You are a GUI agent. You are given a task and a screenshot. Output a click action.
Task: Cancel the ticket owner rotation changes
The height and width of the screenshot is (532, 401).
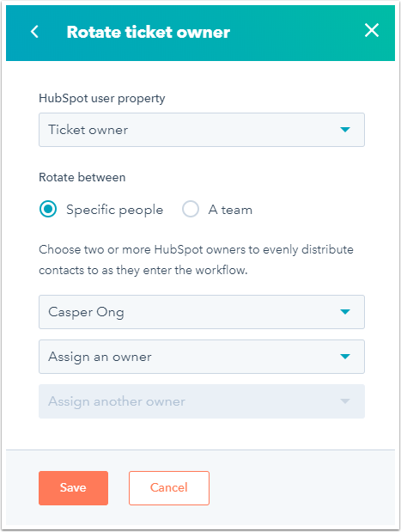click(169, 488)
